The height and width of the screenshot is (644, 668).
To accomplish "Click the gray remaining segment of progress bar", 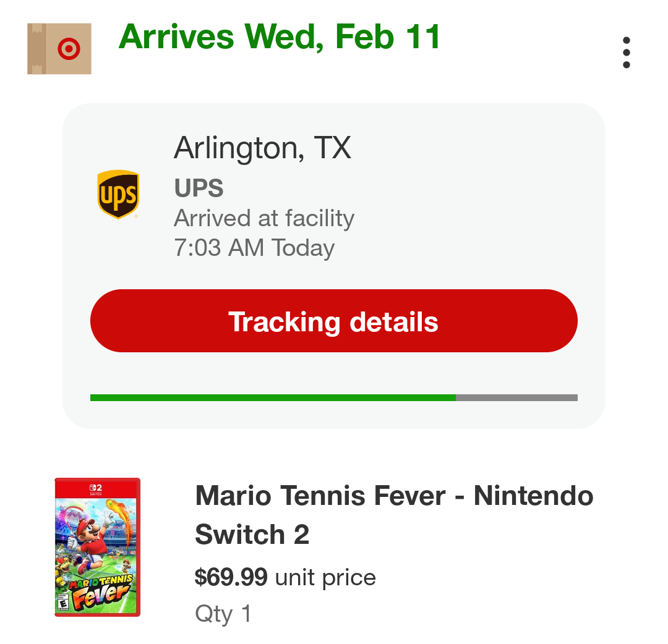I will (516, 398).
